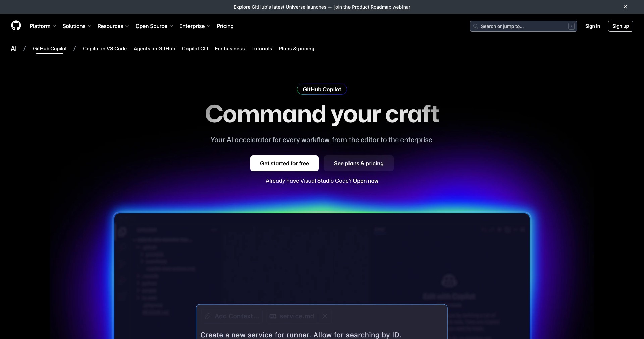Expand the Enterprise menu
Viewport: 644px width, 339px height.
(x=195, y=26)
